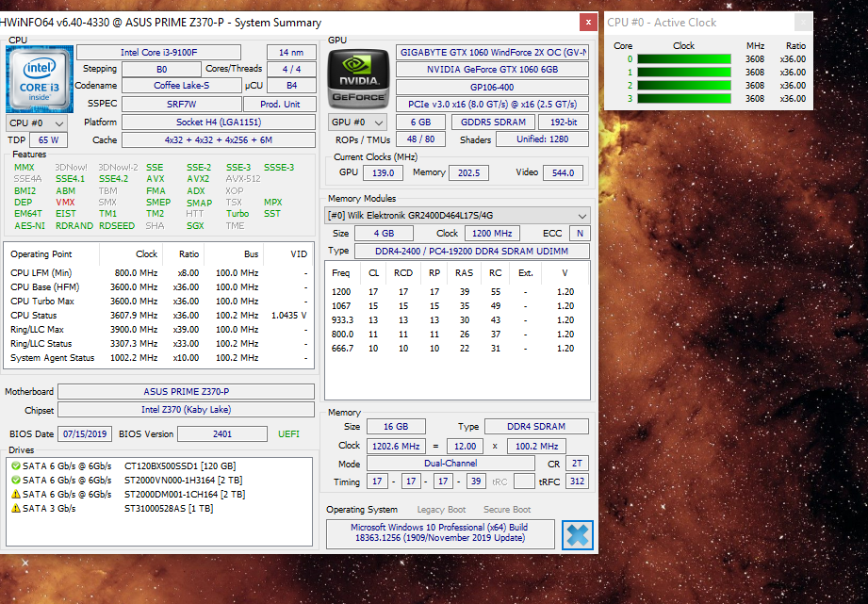The height and width of the screenshot is (604, 868).
Task: Click the Intel Core i3-9100F name field
Action: [x=159, y=53]
